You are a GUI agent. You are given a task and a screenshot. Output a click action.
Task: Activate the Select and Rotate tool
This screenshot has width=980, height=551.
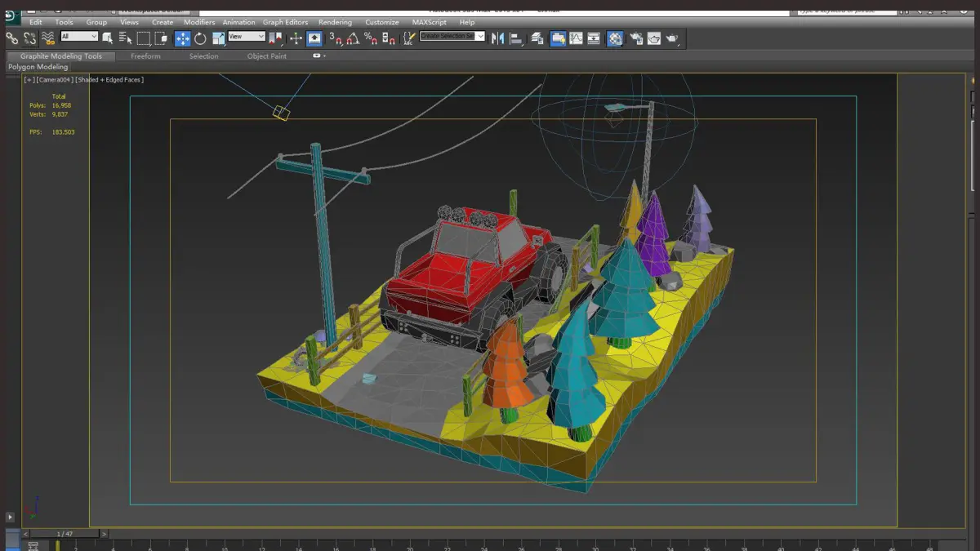200,38
